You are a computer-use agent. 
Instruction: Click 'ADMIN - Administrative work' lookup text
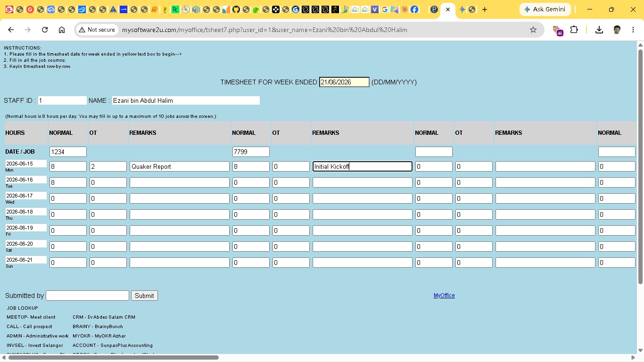[x=38, y=336]
